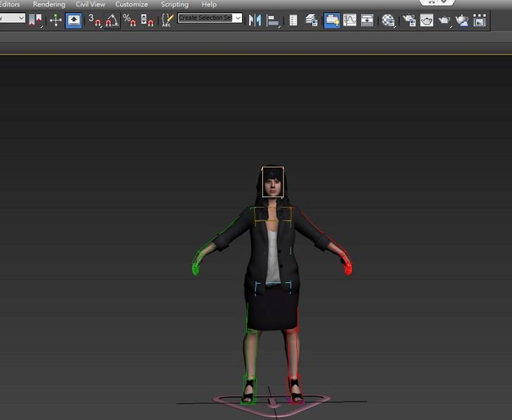Toggle the Keyboard Shortcut Override button

tap(73, 20)
